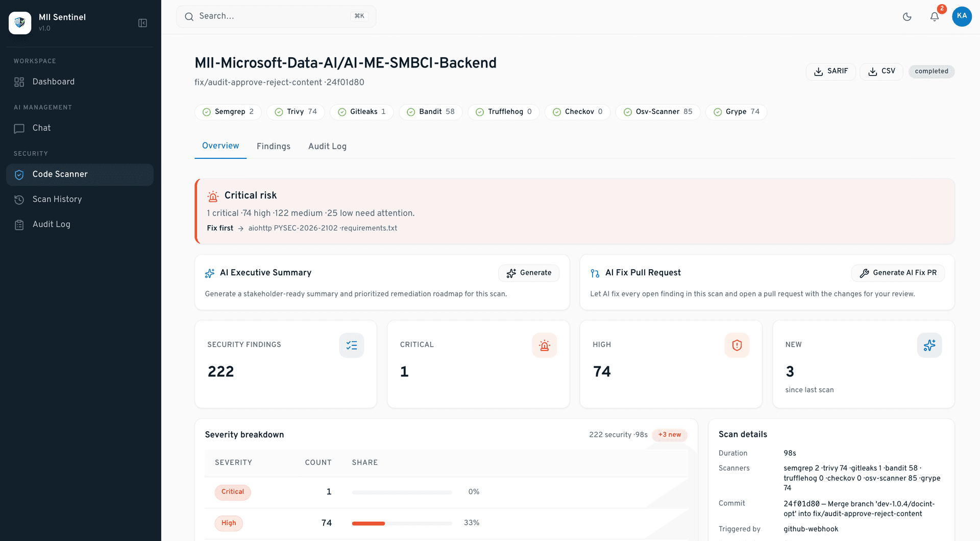Click the AI Fix Pull Request branch icon
Screen dimensions: 980x541
595,273
